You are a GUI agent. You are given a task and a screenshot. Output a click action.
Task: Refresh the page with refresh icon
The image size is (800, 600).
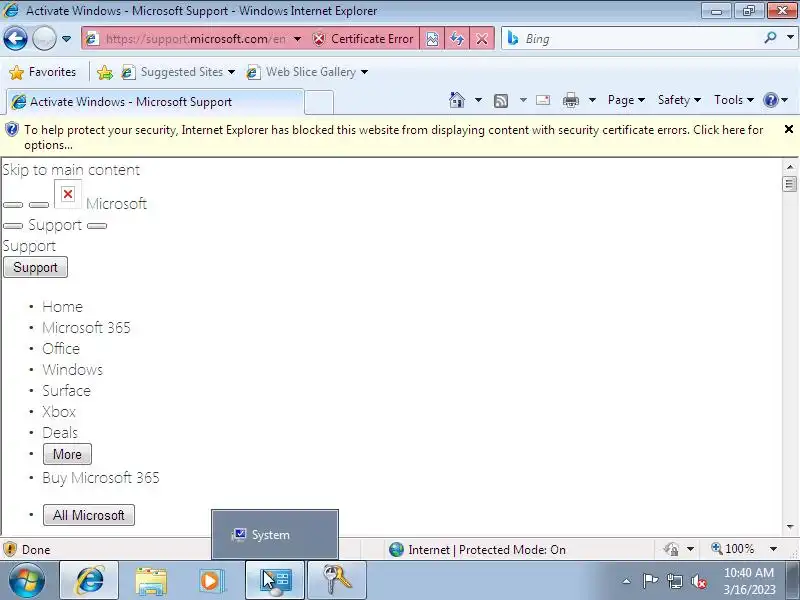(x=457, y=39)
